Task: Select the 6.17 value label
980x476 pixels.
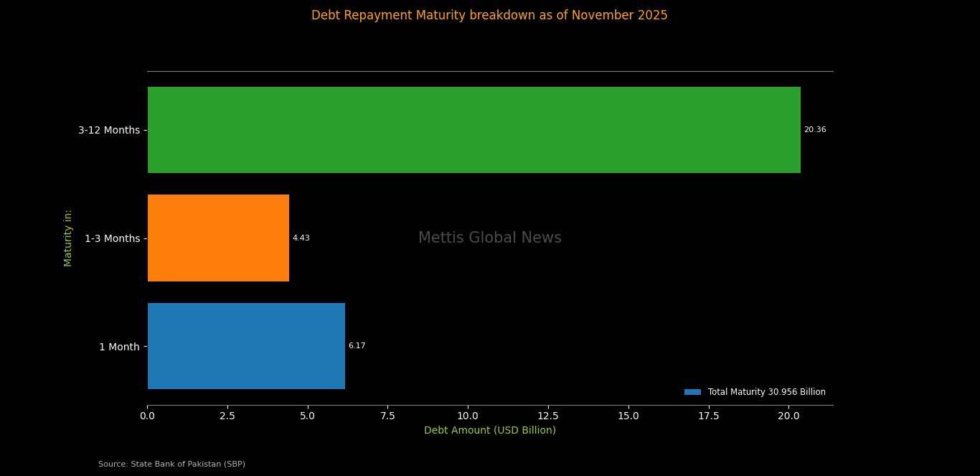Action: click(x=357, y=346)
